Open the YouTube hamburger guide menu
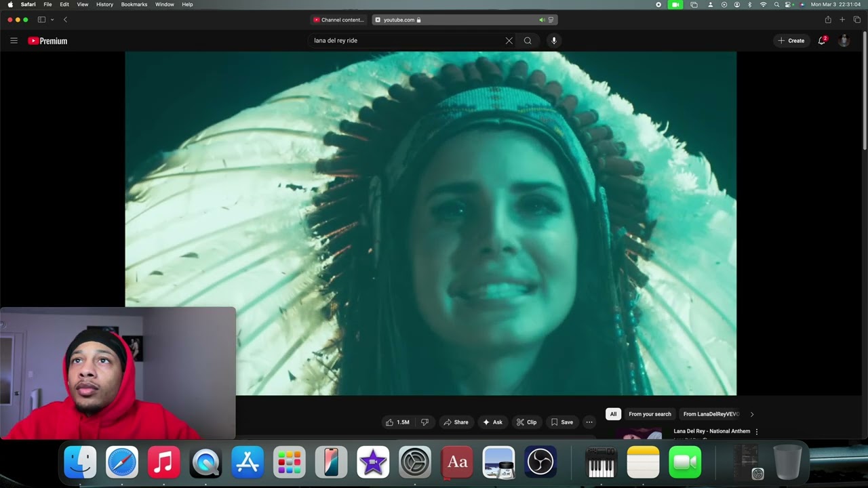Screen dimensions: 868x488 14,41
